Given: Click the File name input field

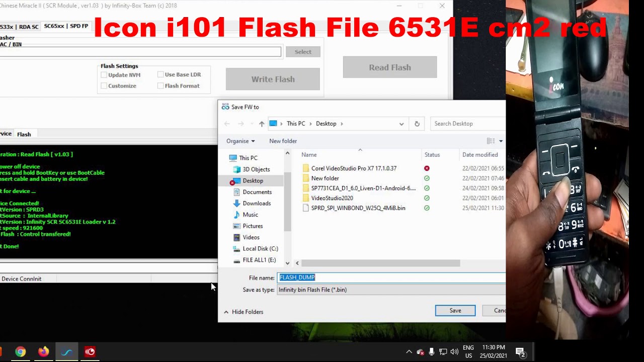Looking at the screenshot, I should (x=391, y=278).
